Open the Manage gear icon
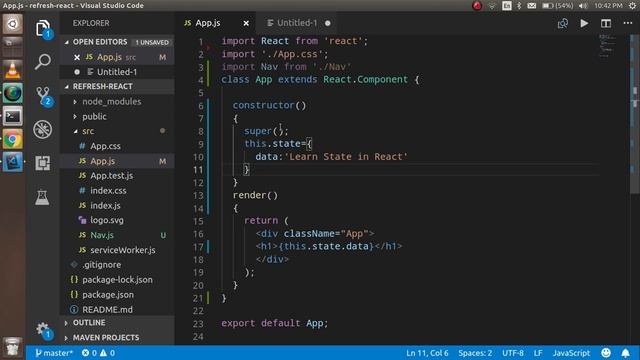The image size is (640, 360). click(42, 330)
